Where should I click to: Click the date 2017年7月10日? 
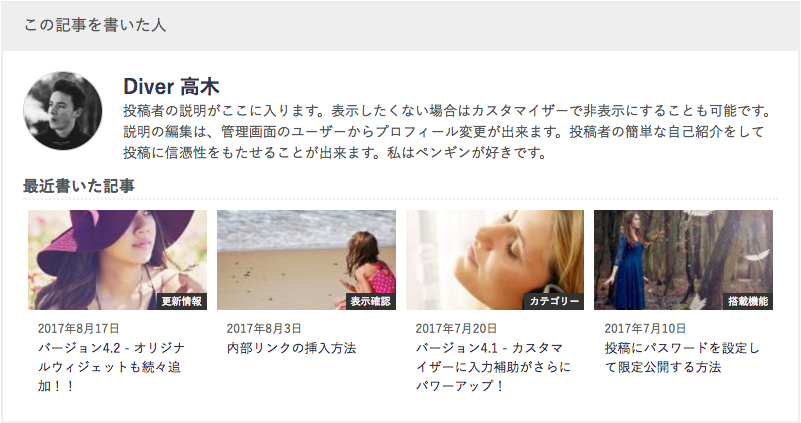[645, 328]
